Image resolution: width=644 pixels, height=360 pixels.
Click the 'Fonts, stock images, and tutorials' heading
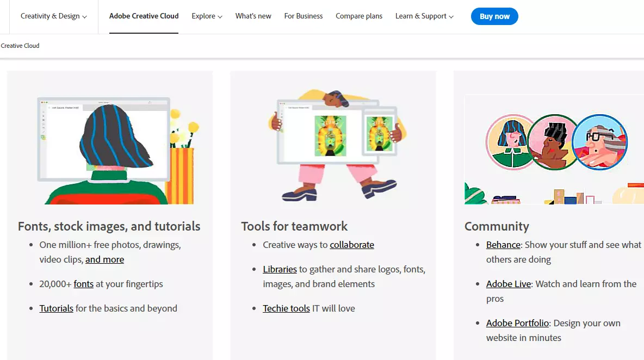coord(109,226)
